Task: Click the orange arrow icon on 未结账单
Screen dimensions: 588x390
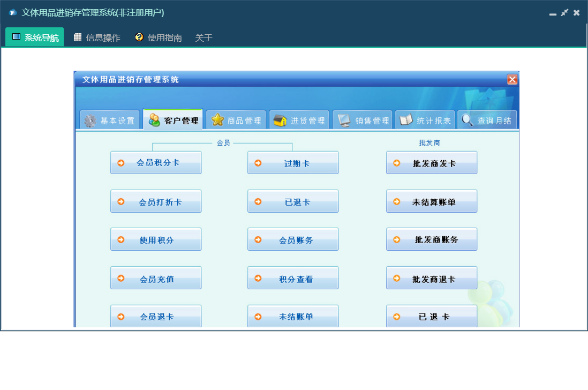Action: (x=258, y=317)
